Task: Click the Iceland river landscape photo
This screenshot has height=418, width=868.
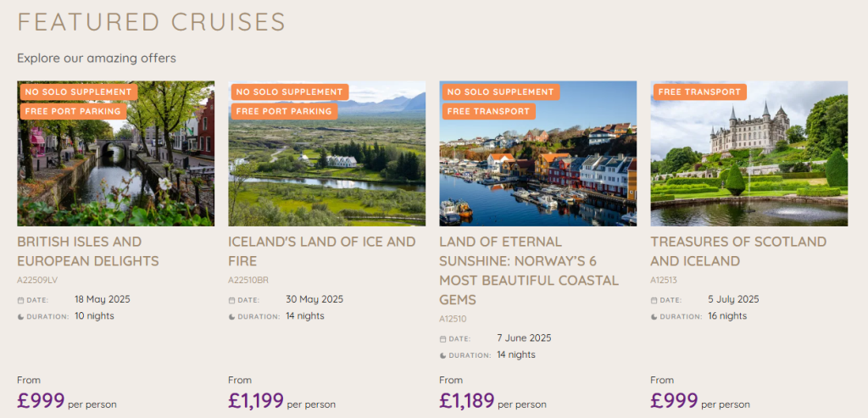Action: 326,154
